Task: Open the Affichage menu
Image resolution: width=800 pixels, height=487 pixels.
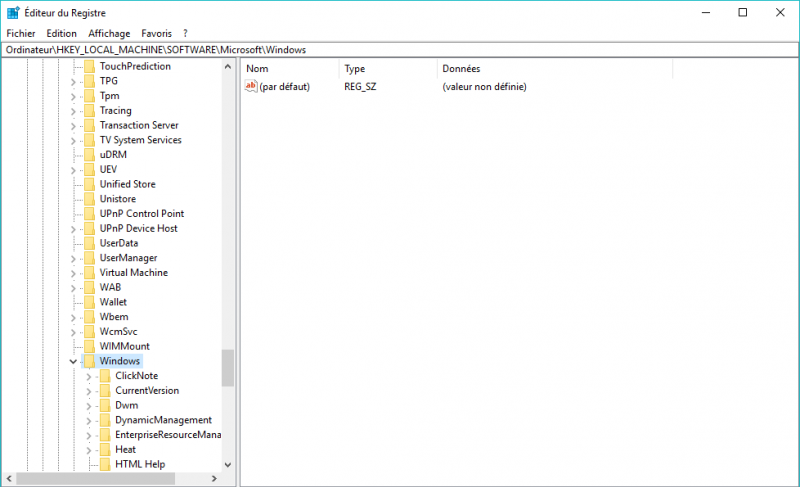Action: [x=109, y=34]
